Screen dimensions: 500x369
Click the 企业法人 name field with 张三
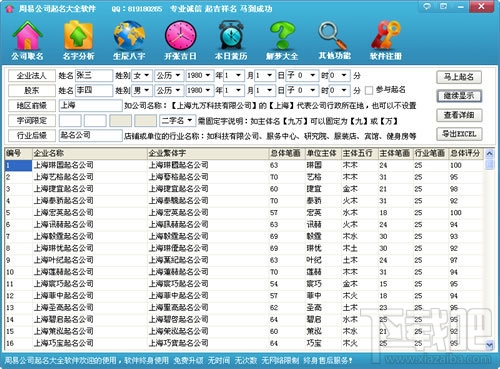click(94, 76)
